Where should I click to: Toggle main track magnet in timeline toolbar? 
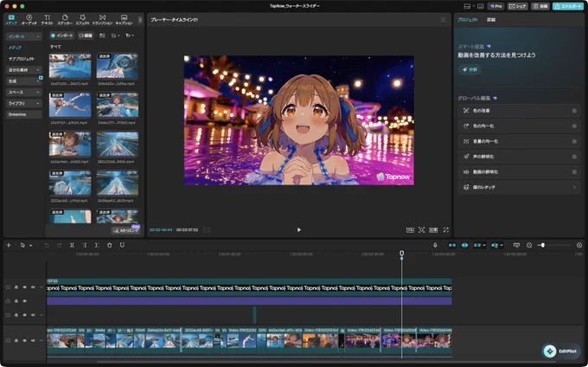point(452,245)
